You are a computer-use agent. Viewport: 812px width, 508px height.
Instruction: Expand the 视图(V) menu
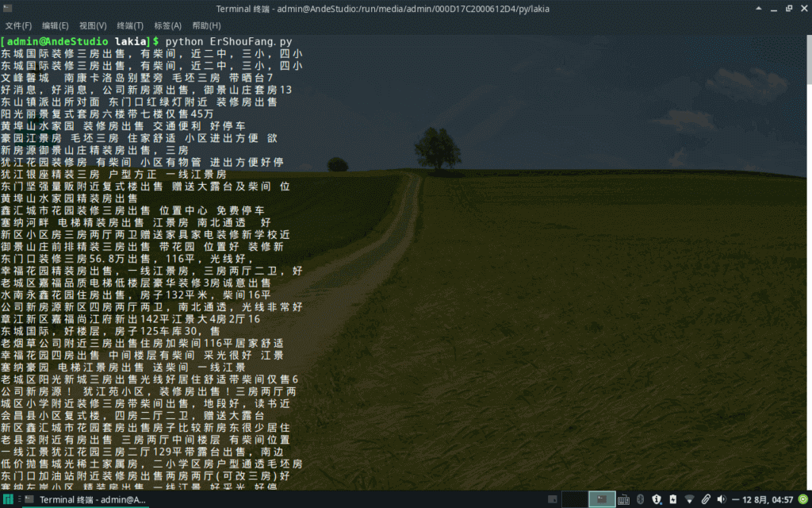tap(93, 25)
